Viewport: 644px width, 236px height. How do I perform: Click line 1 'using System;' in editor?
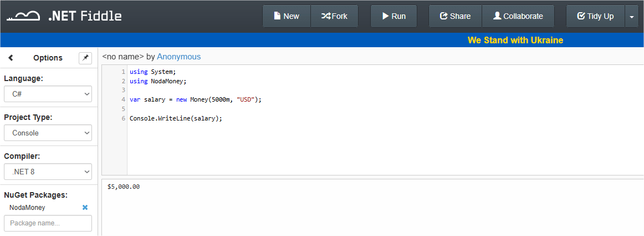coord(153,72)
